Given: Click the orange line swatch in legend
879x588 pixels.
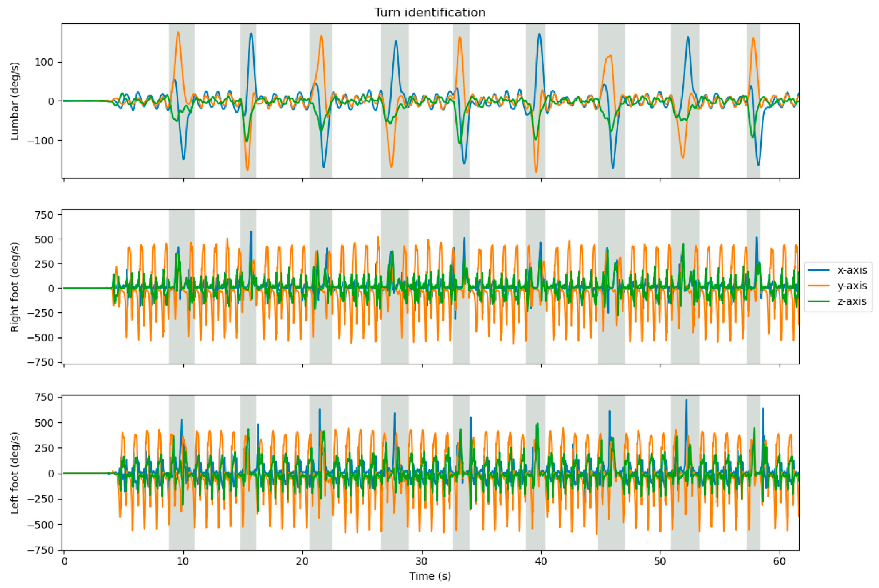Looking at the screenshot, I should coord(818,286).
